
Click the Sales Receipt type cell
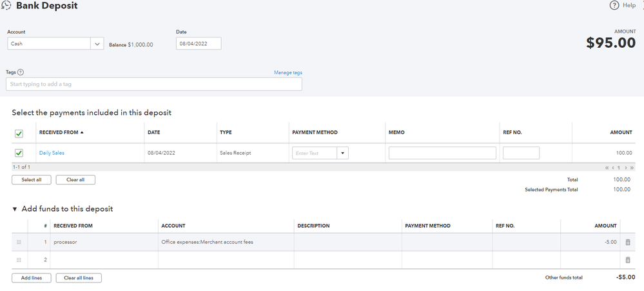coord(235,153)
